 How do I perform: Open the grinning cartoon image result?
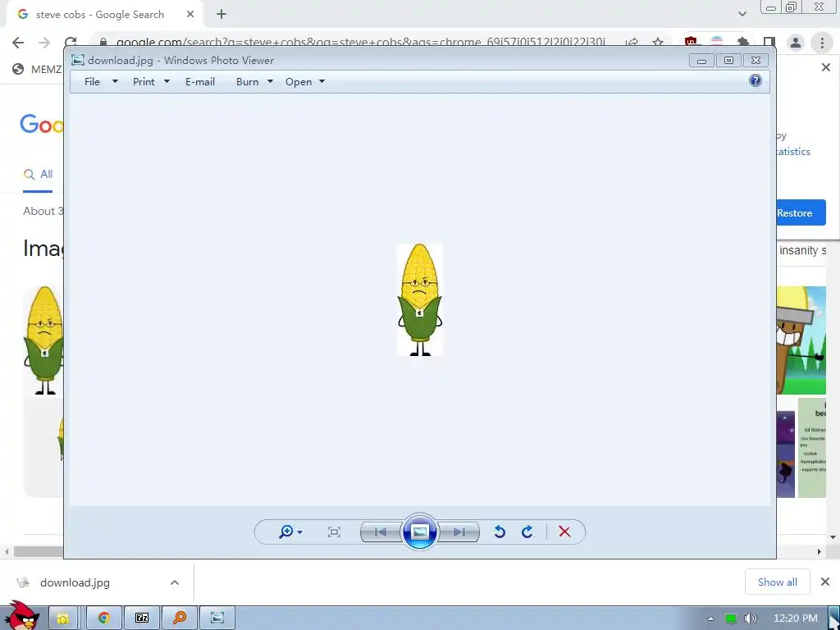pos(801,340)
